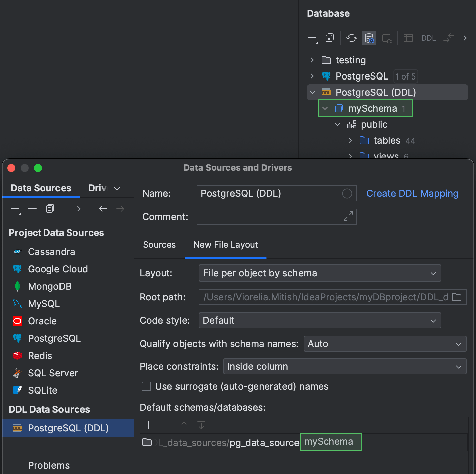The height and width of the screenshot is (474, 476).
Task: Expand the tables node under public schema
Action: [x=350, y=140]
